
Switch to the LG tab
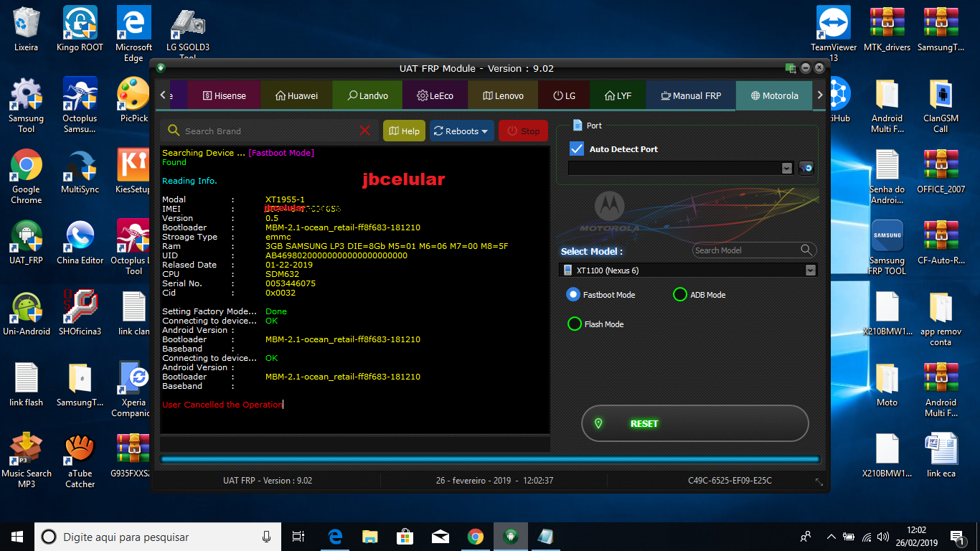[x=564, y=95]
